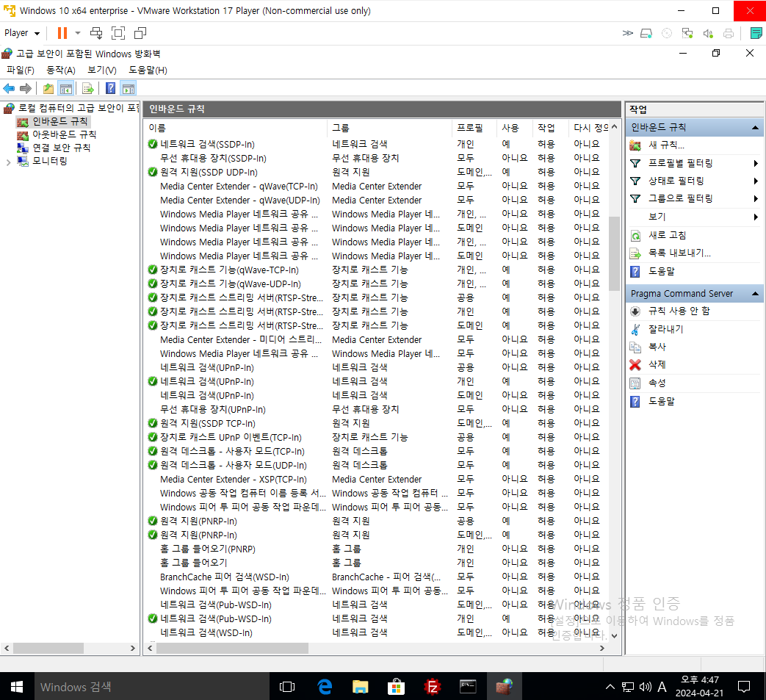Open FileZilla from the taskbar

(433, 687)
